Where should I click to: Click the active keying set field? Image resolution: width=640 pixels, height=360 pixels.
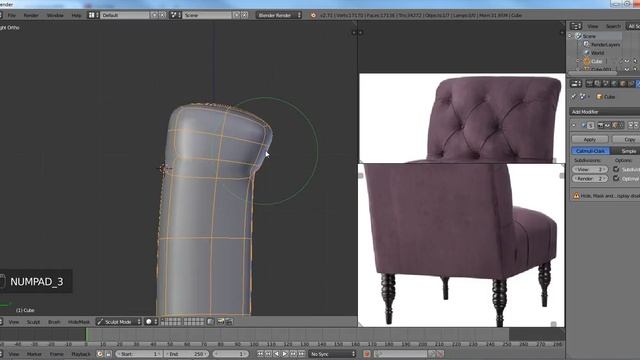pos(400,354)
